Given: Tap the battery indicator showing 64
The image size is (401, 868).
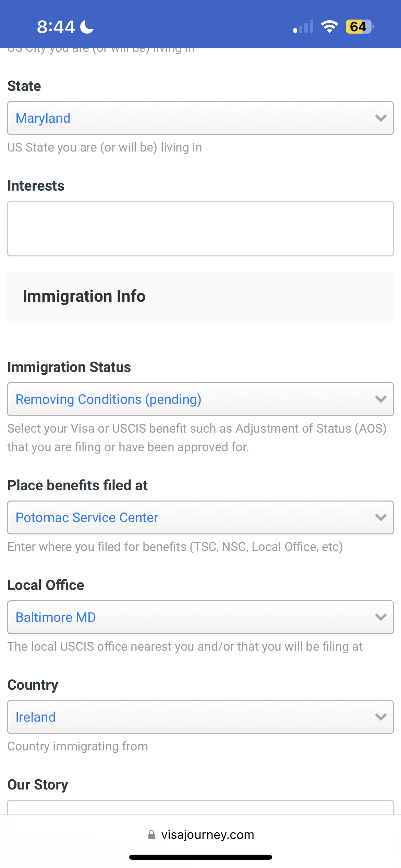Looking at the screenshot, I should pos(360,27).
